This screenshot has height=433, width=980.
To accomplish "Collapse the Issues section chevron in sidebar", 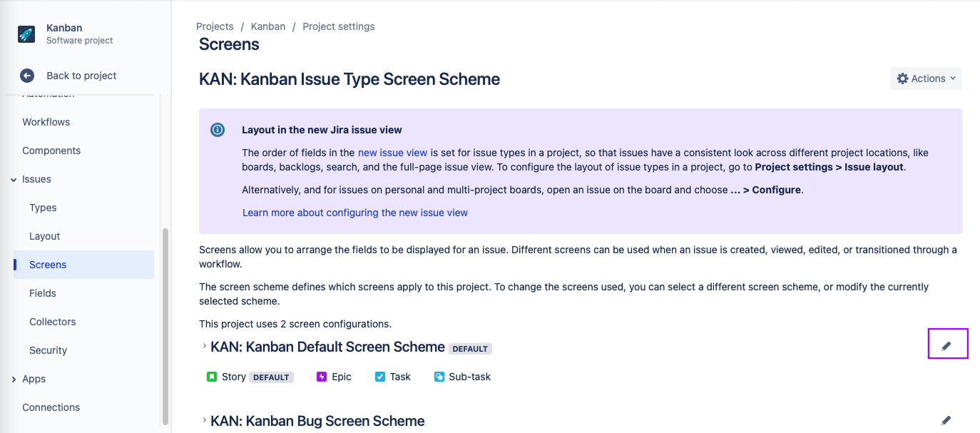I will tap(14, 180).
